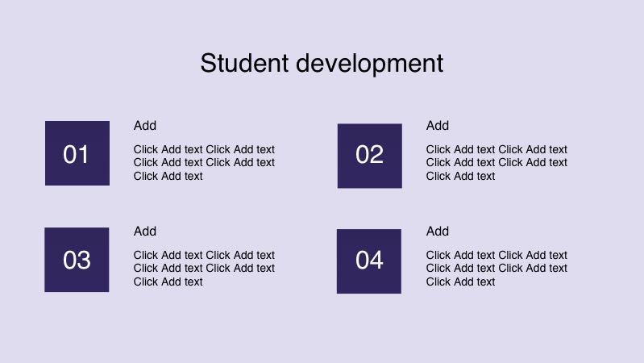This screenshot has width=644, height=363.
Task: Click middle body text line next to 02
Action: point(497,162)
